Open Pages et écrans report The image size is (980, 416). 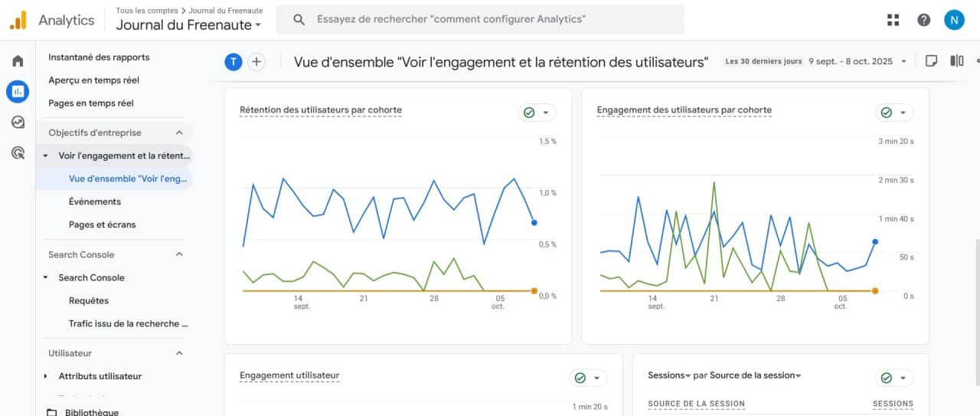click(102, 224)
